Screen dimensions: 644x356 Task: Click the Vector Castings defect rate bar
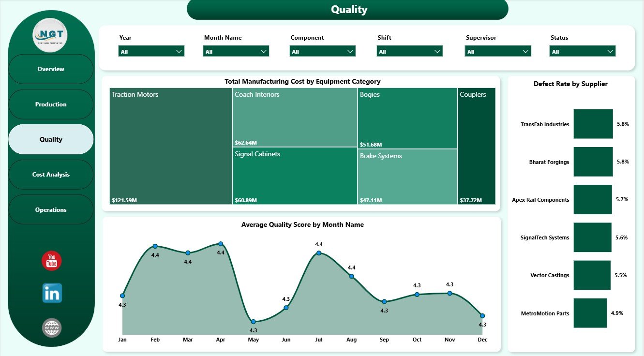click(x=592, y=275)
